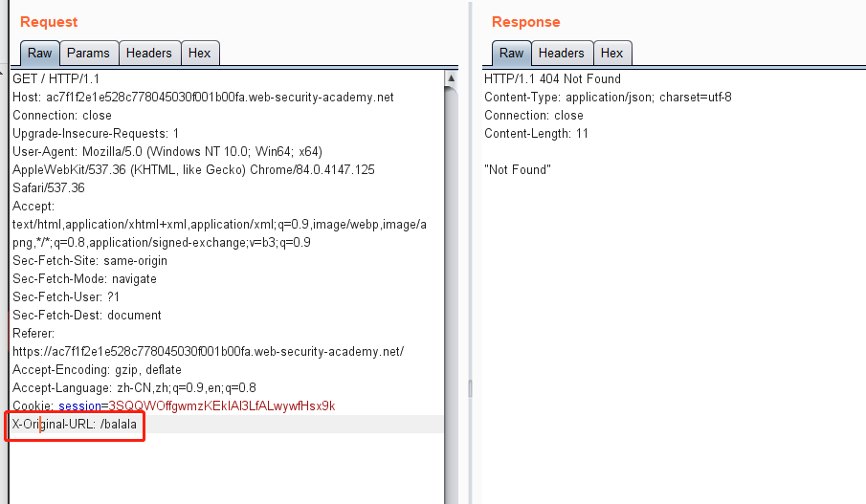
Task: Click the png,*/*;q=0.8 accept continuation line
Action: point(162,243)
